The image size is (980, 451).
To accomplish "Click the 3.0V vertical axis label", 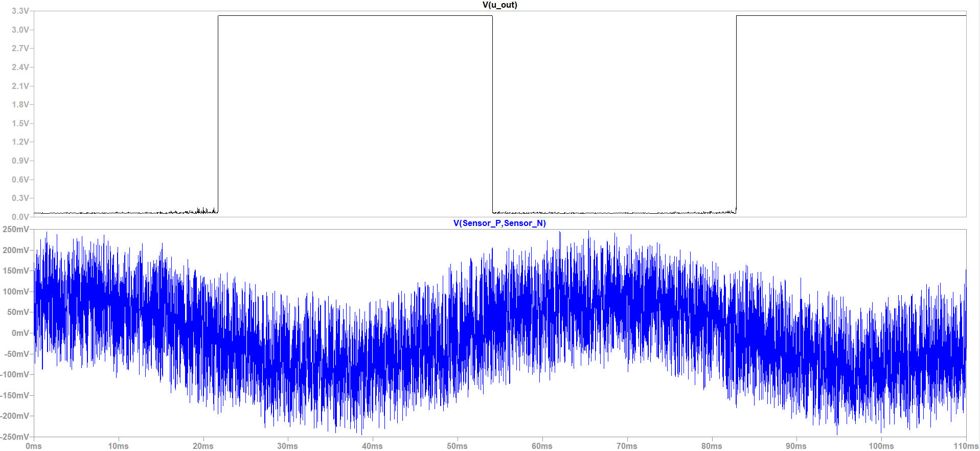I will pos(20,30).
